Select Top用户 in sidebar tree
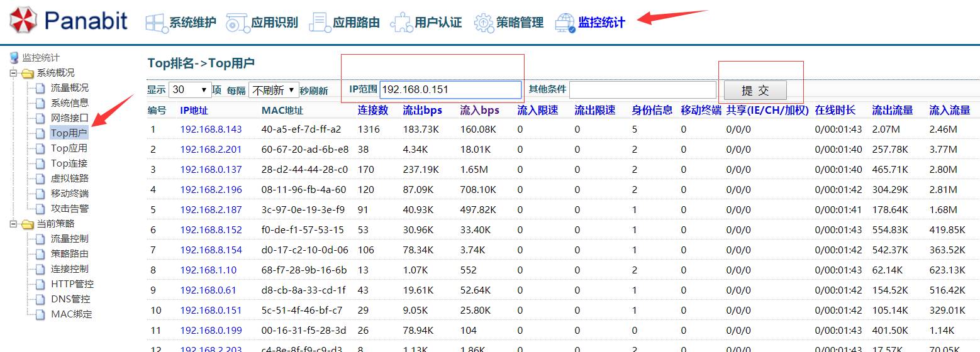Viewport: 980px width, 352px height. (69, 133)
